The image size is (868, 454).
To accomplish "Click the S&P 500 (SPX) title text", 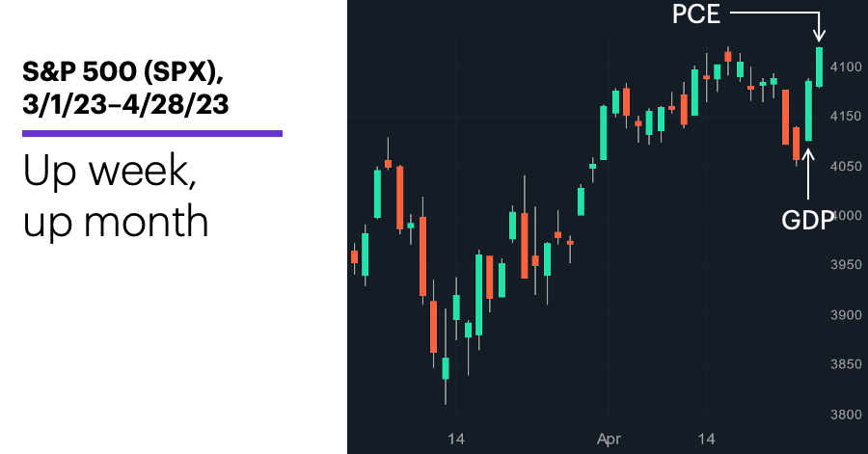I will pyautogui.click(x=122, y=72).
